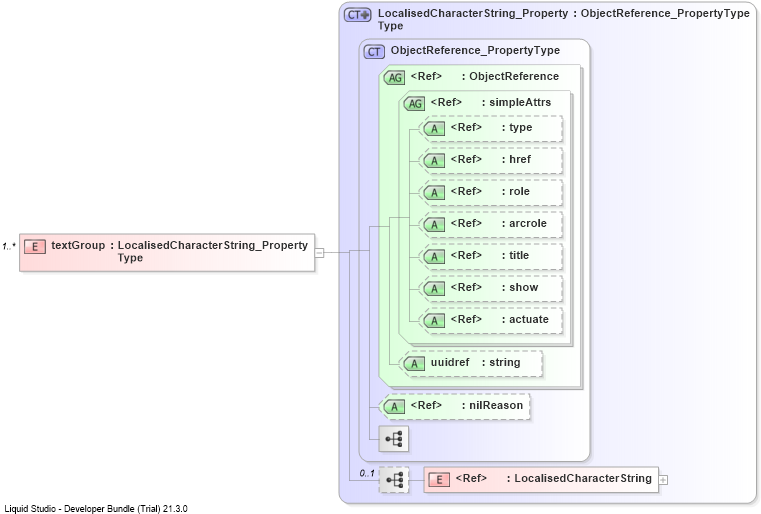
Task: Click the A icon of actuate attribute
Action: pos(434,321)
